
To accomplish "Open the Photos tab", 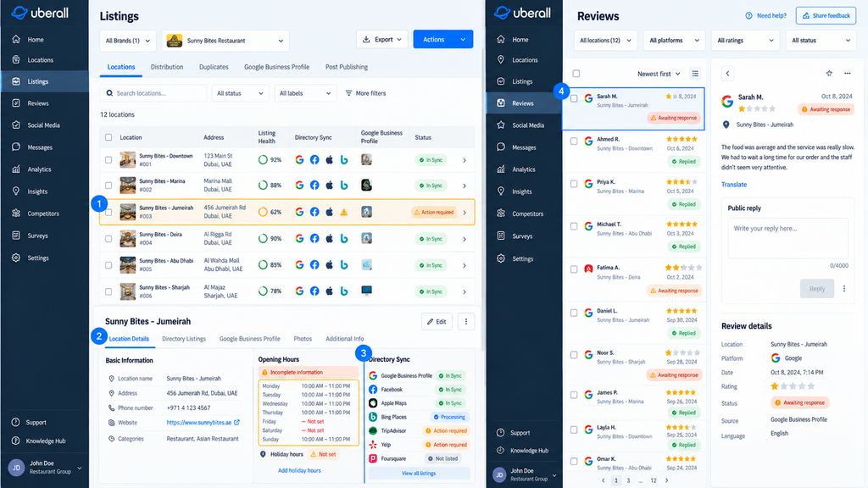I will point(303,339).
